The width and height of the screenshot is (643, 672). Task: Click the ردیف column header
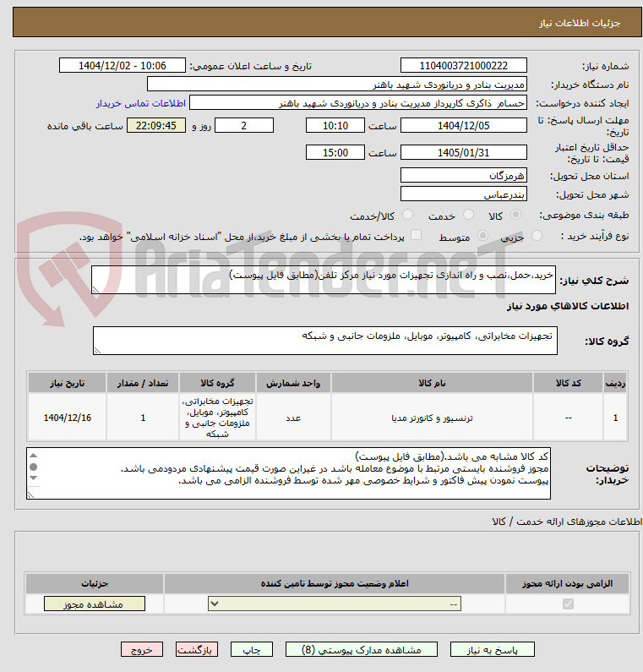tap(616, 383)
